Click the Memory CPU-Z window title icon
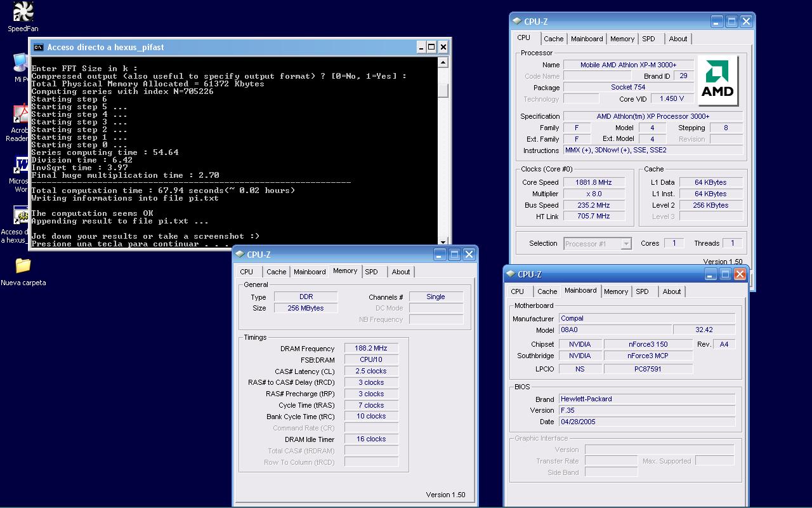Screen dimensions: 812x508 pos(240,254)
